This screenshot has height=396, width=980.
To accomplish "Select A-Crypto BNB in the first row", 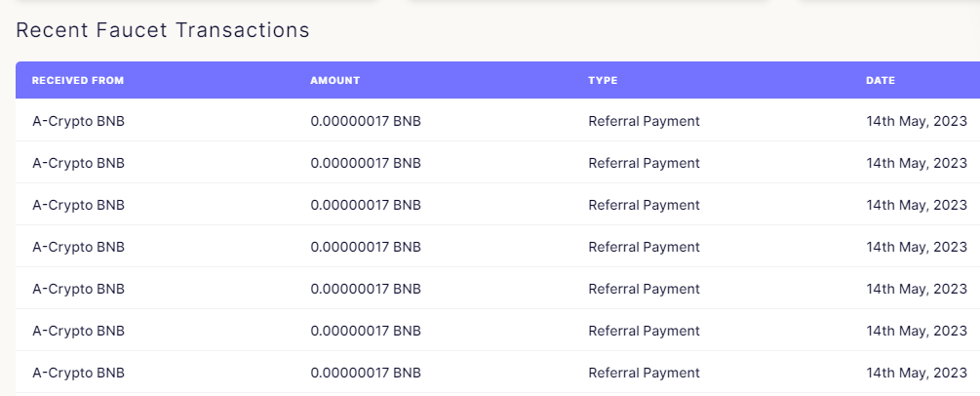I will (78, 121).
